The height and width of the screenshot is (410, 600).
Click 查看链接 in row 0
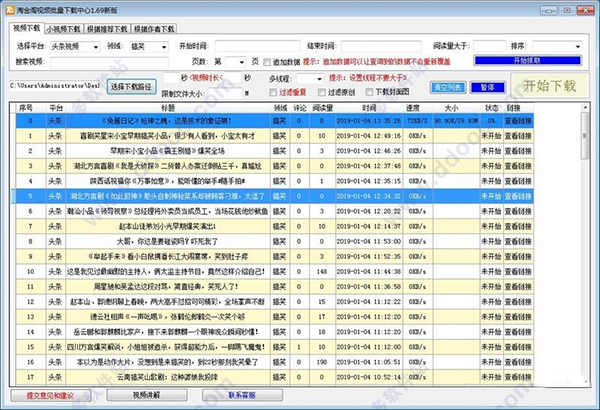point(518,121)
